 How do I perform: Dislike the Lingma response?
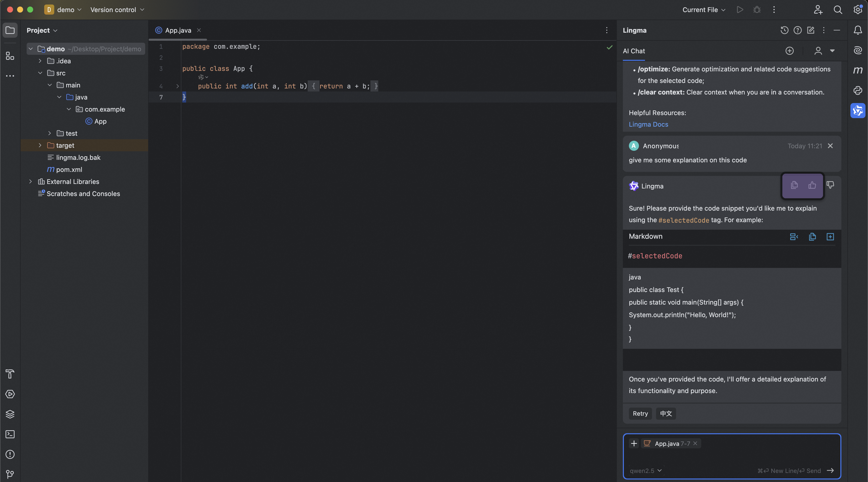tap(830, 185)
